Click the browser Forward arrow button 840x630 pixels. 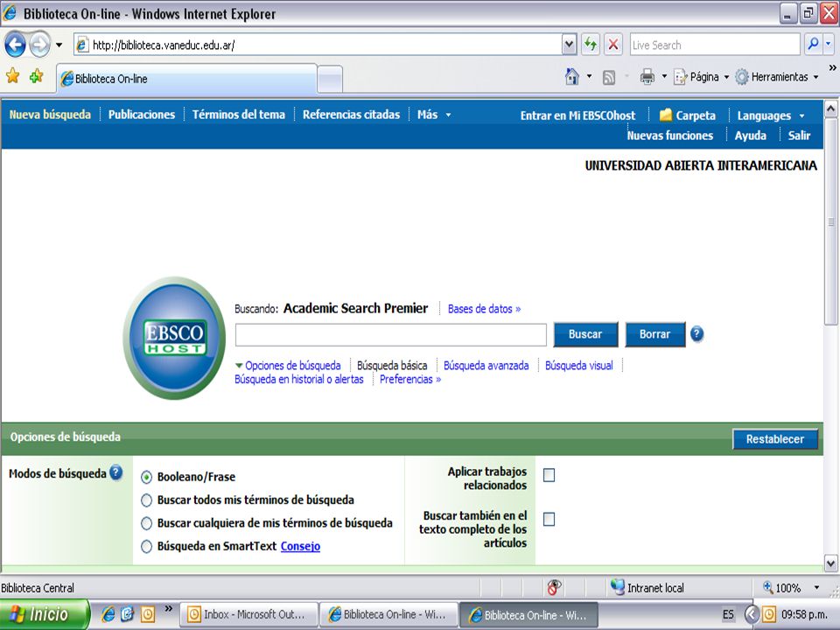pyautogui.click(x=39, y=45)
